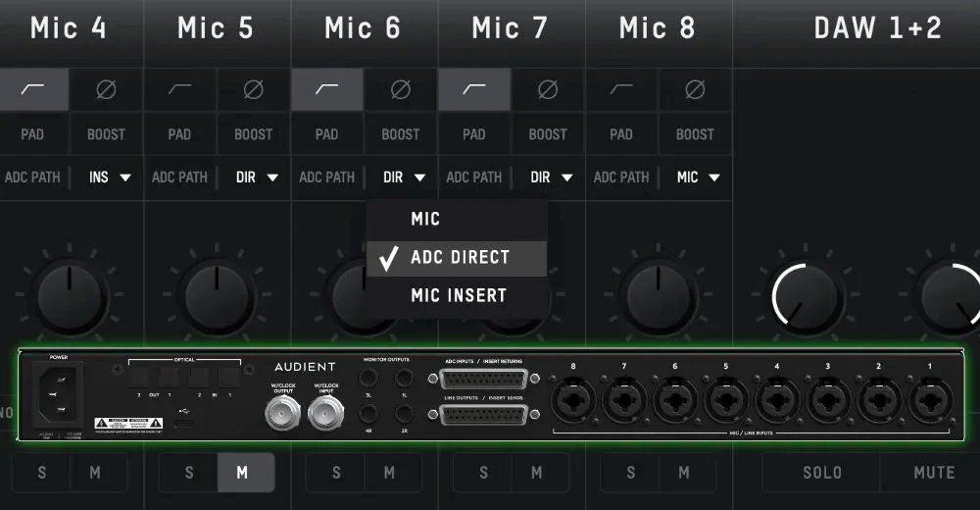Turn on PAD for Mic 5
The height and width of the screenshot is (510, 980).
click(179, 134)
